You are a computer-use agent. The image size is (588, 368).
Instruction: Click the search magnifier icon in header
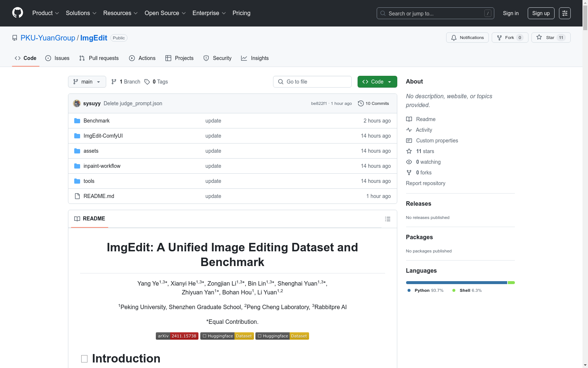point(383,13)
